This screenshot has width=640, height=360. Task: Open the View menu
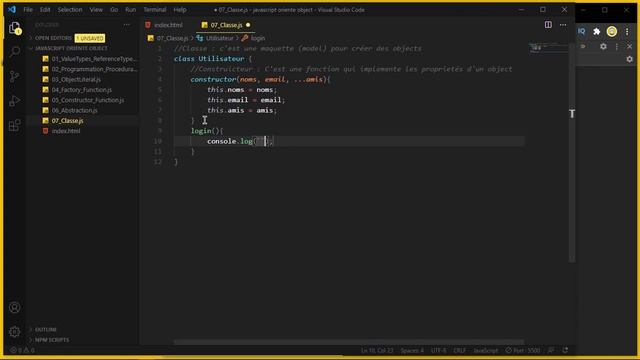(96, 9)
